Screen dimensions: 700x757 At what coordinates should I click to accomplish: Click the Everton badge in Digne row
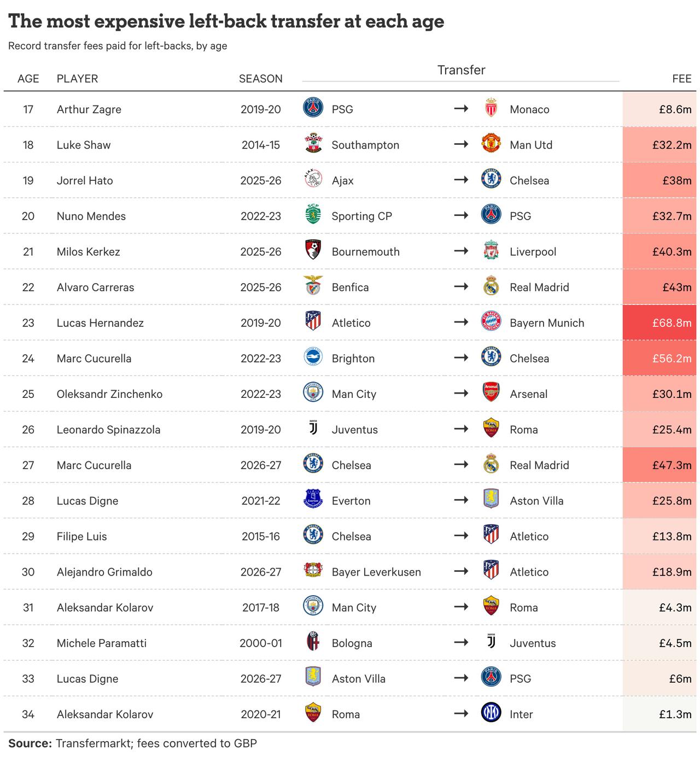click(x=313, y=500)
